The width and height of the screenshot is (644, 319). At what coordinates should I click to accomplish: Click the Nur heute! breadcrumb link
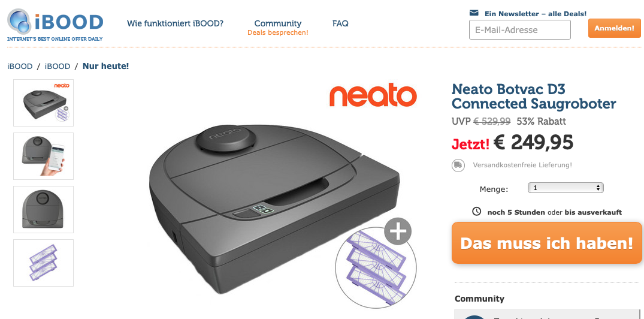106,66
